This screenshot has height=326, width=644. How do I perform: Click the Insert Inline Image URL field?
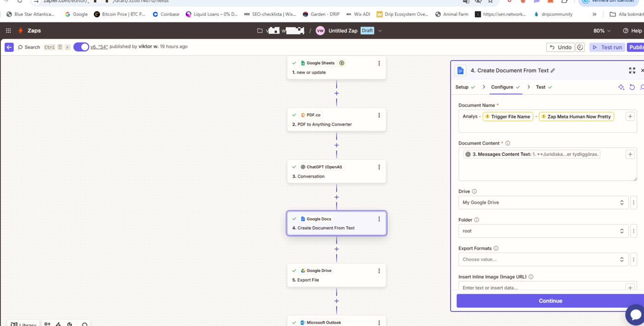click(x=540, y=288)
